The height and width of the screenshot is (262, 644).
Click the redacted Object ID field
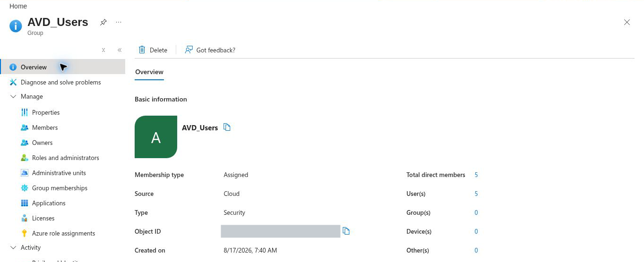click(x=281, y=231)
